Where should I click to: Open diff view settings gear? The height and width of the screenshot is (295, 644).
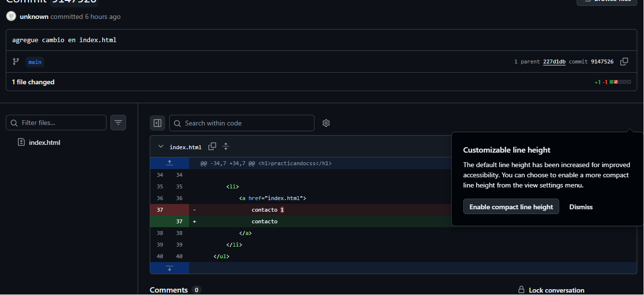point(326,123)
